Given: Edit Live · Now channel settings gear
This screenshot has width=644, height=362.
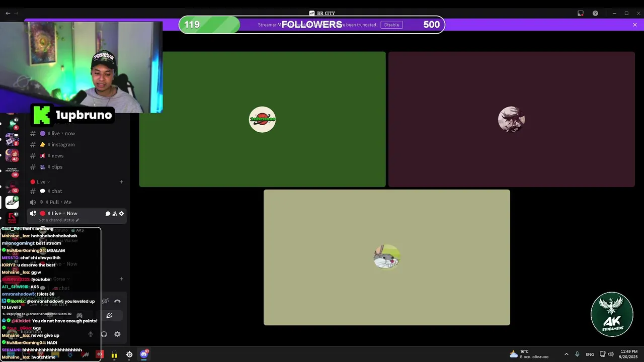Looking at the screenshot, I should [121, 214].
